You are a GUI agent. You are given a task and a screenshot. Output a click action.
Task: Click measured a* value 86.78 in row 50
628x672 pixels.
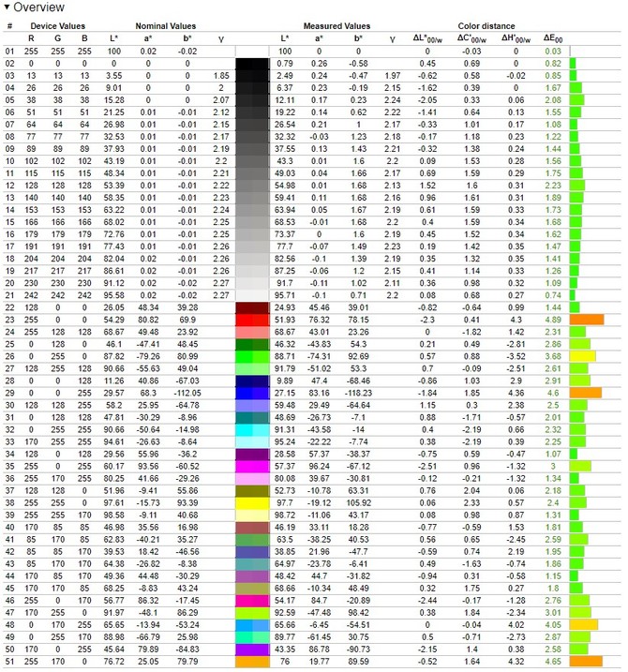click(x=319, y=650)
